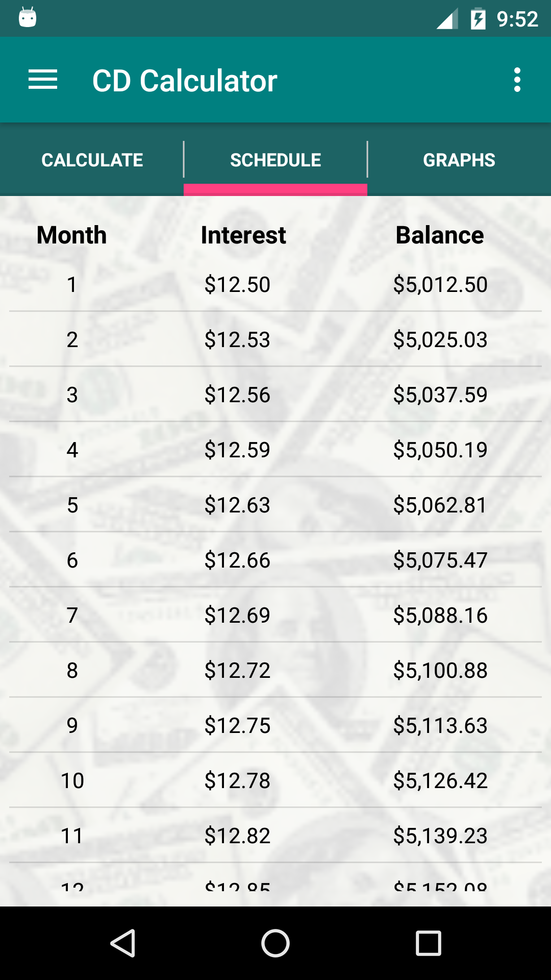Select the Month column header
The image size is (551, 980).
click(x=71, y=235)
